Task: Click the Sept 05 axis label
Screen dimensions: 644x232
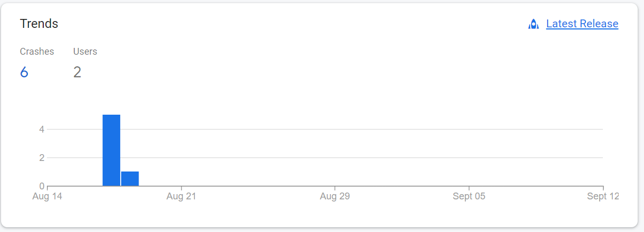Action: click(x=469, y=197)
